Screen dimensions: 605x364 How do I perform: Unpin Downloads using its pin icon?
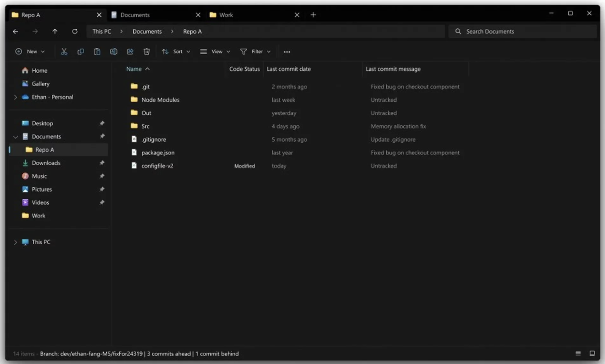[x=102, y=163]
